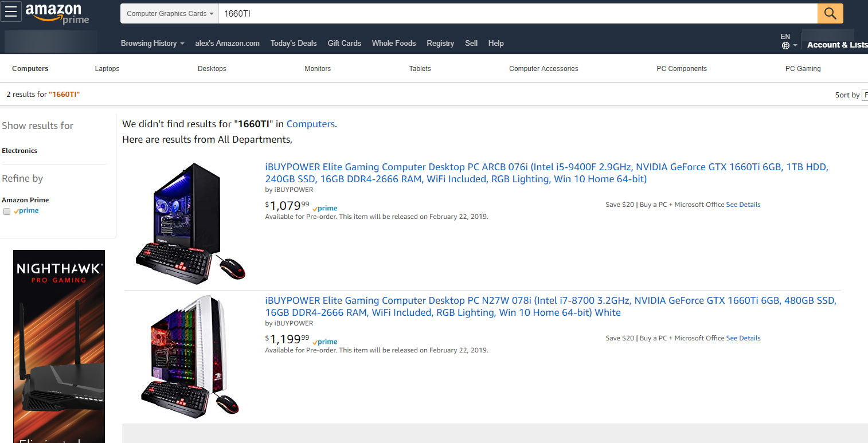Image resolution: width=868 pixels, height=443 pixels.
Task: Switch to the Laptops category
Action: pos(107,69)
